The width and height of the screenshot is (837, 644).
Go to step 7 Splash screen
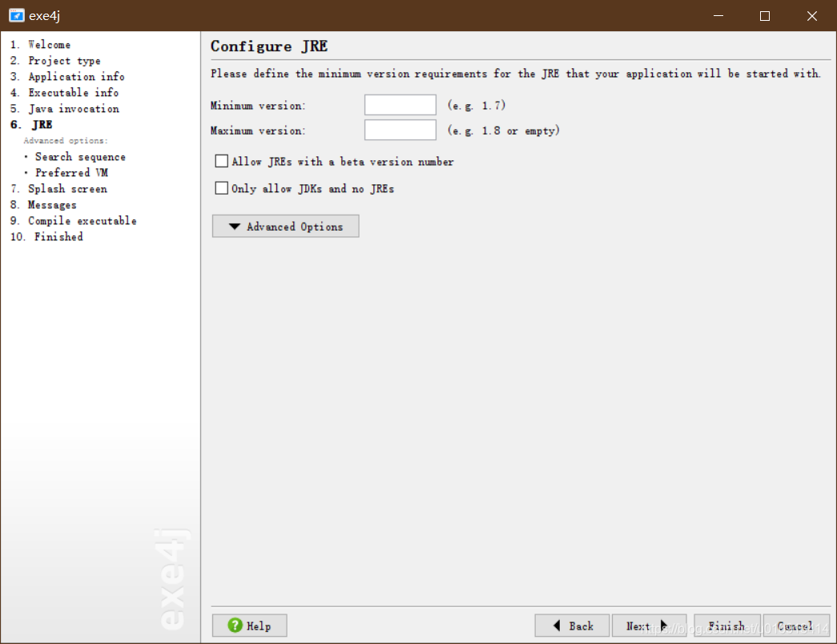(58, 189)
